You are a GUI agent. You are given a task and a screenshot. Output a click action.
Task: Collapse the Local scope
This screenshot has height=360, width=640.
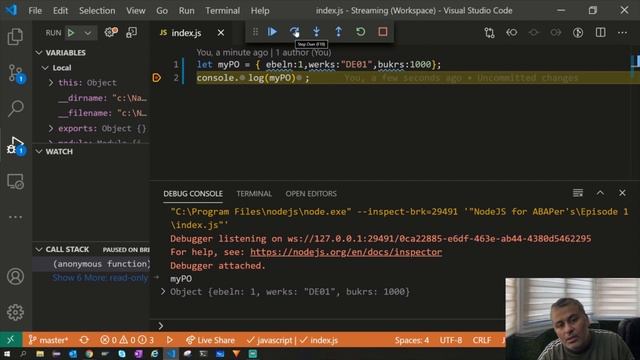[x=45, y=68]
